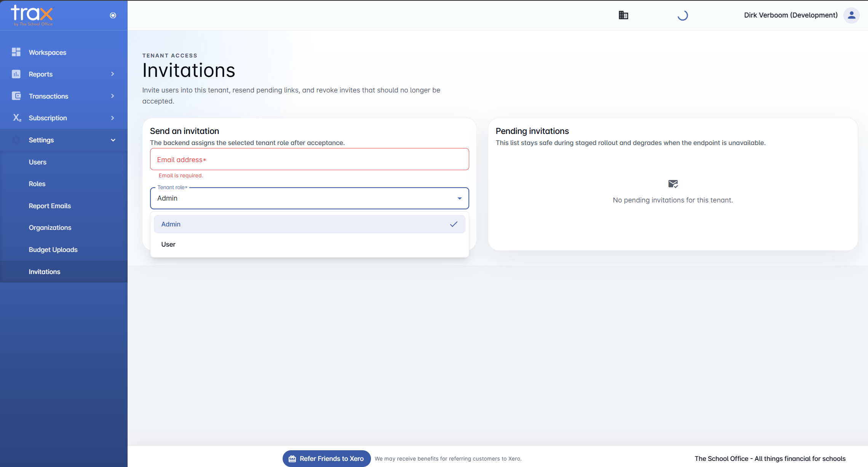Choose the Admin option in the dropdown list

(x=309, y=224)
